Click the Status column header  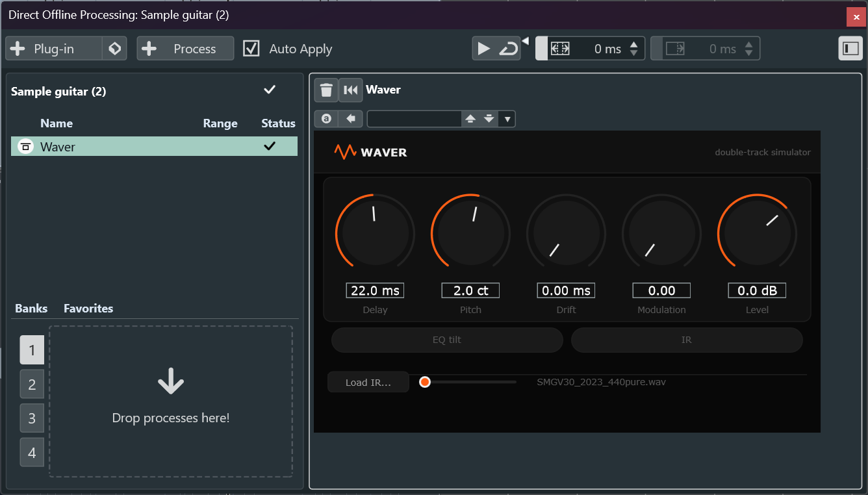(278, 123)
